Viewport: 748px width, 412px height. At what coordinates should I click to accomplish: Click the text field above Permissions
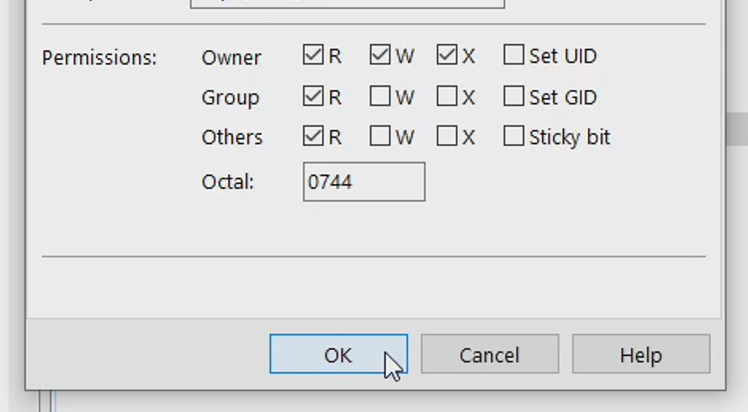point(346,3)
